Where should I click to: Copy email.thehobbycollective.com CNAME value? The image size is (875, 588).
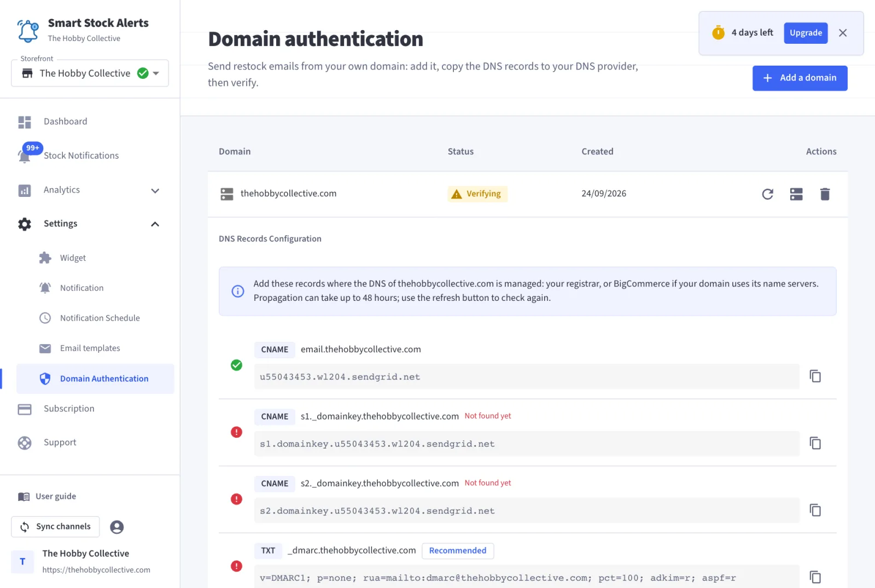coord(815,376)
